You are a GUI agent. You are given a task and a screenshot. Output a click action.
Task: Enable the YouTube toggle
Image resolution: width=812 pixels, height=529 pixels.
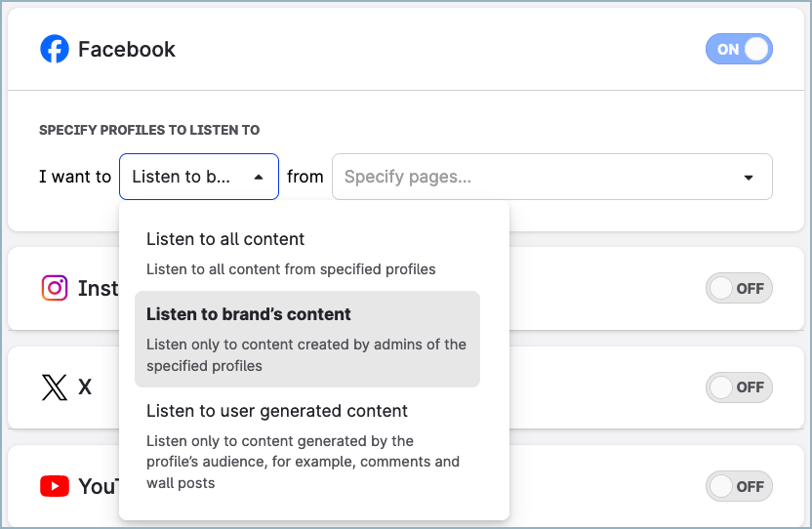click(x=739, y=486)
